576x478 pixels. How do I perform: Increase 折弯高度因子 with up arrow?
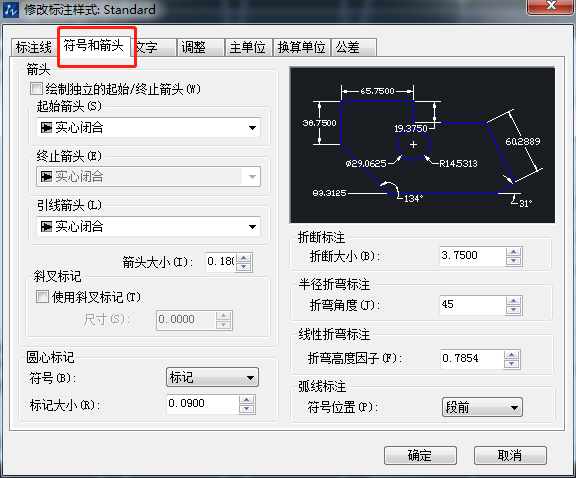[x=512, y=355]
